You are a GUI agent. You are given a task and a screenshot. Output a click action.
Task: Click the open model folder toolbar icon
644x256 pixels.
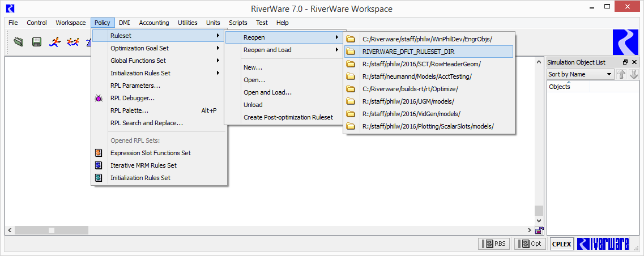18,41
